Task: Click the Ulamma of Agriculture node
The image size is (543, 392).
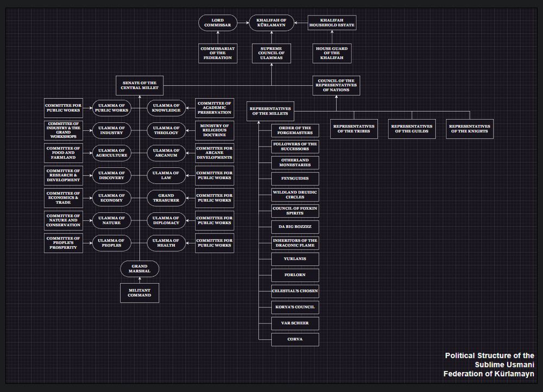Action: coord(111,153)
